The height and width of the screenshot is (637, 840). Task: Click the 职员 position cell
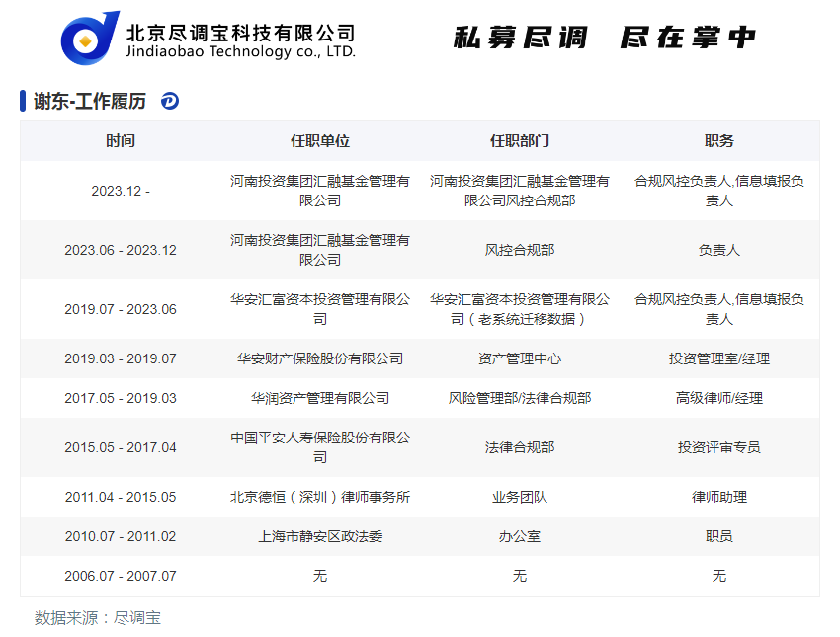coord(718,536)
